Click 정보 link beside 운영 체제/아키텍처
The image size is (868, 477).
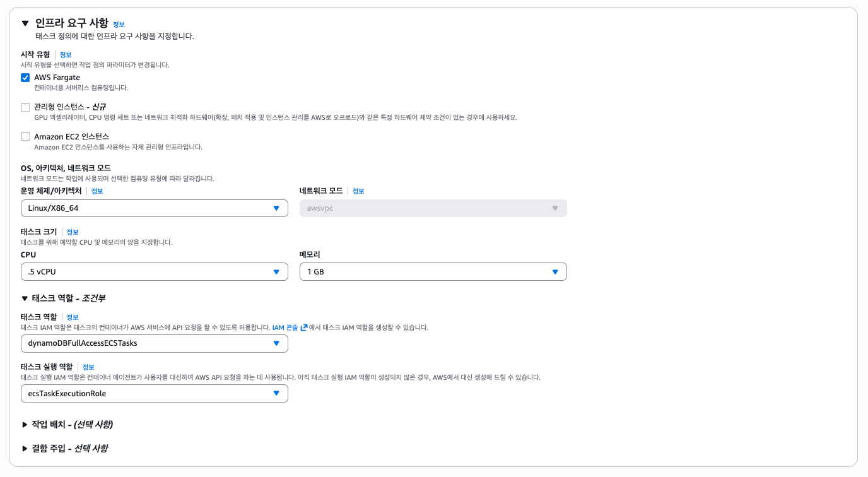pos(97,191)
